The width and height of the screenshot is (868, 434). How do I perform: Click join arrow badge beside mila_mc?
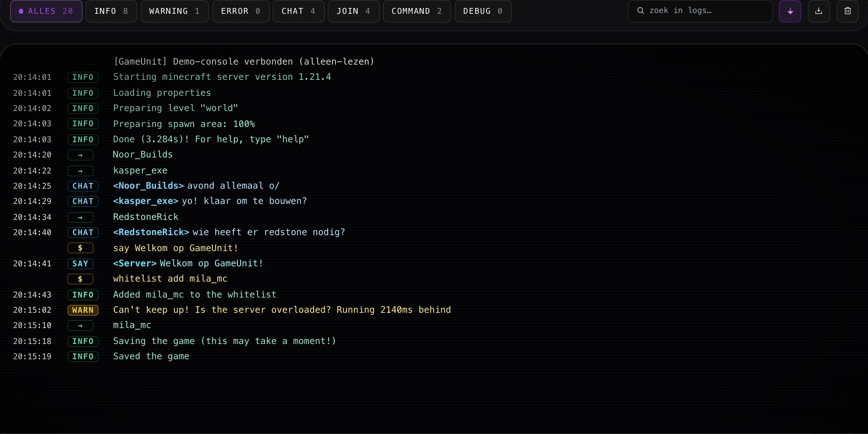pyautogui.click(x=80, y=325)
